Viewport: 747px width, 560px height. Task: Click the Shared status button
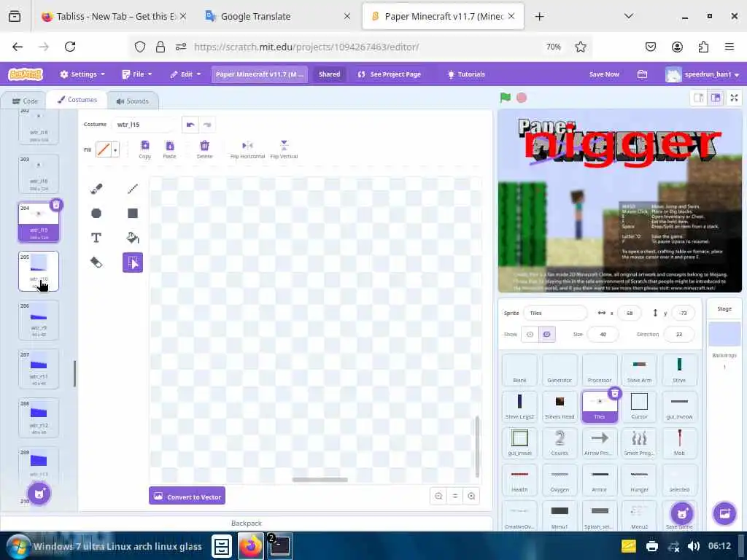(x=329, y=74)
